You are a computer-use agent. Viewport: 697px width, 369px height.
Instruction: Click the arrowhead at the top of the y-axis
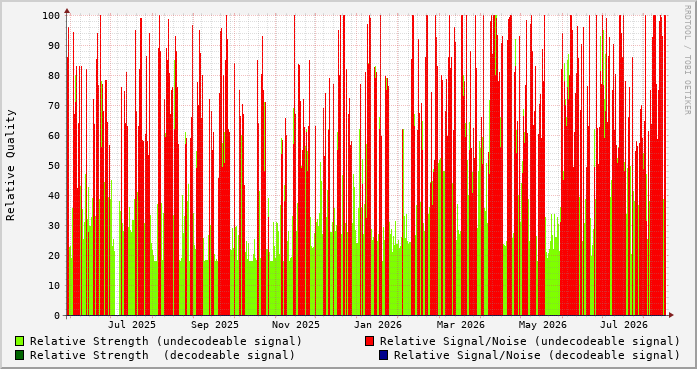(x=67, y=10)
